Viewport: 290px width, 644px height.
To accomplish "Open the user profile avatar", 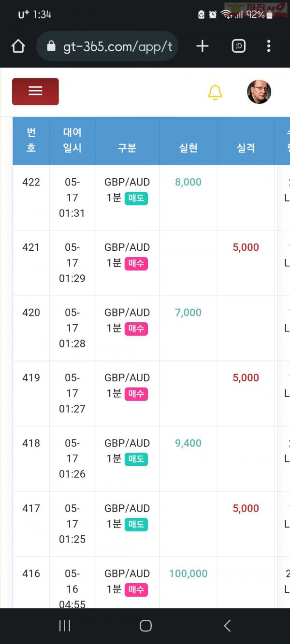I will [259, 92].
